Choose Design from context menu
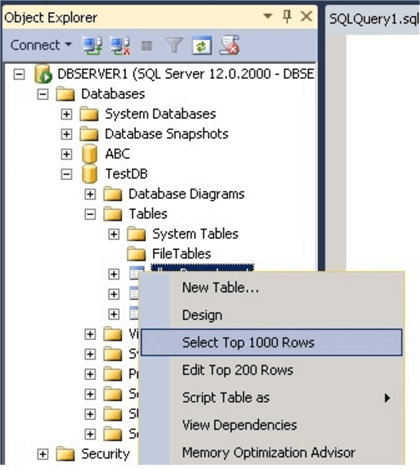 click(272, 315)
